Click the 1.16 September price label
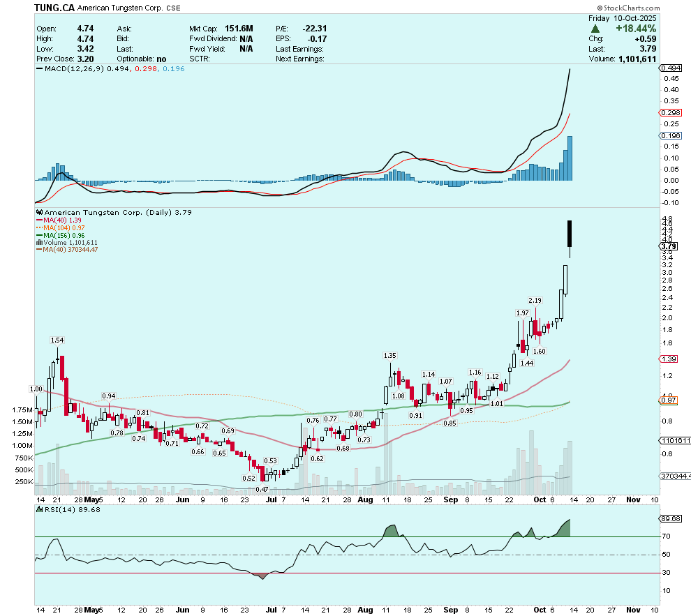The image size is (691, 616). pos(475,372)
